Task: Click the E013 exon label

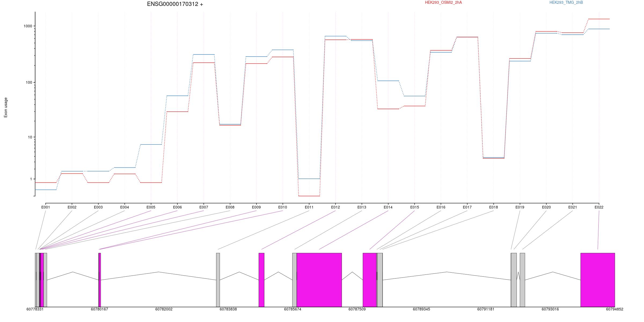Action: coord(362,207)
